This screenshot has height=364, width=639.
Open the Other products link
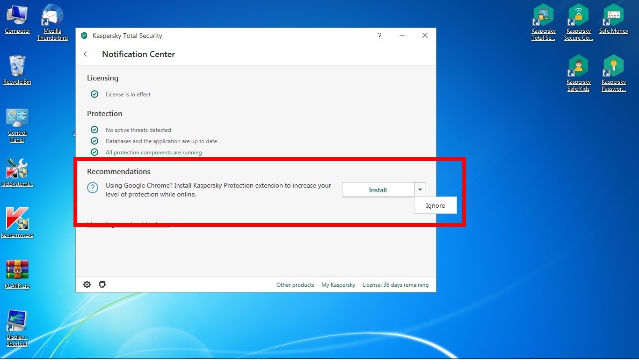295,284
